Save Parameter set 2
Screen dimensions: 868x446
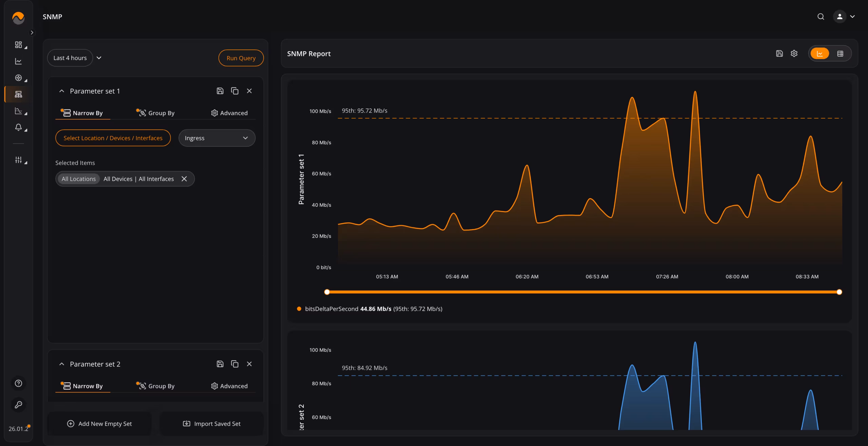[x=220, y=364]
